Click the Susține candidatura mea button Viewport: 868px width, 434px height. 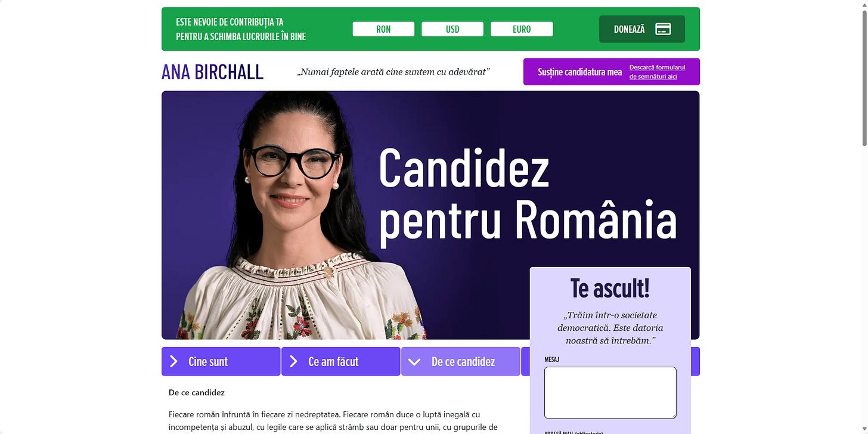579,72
